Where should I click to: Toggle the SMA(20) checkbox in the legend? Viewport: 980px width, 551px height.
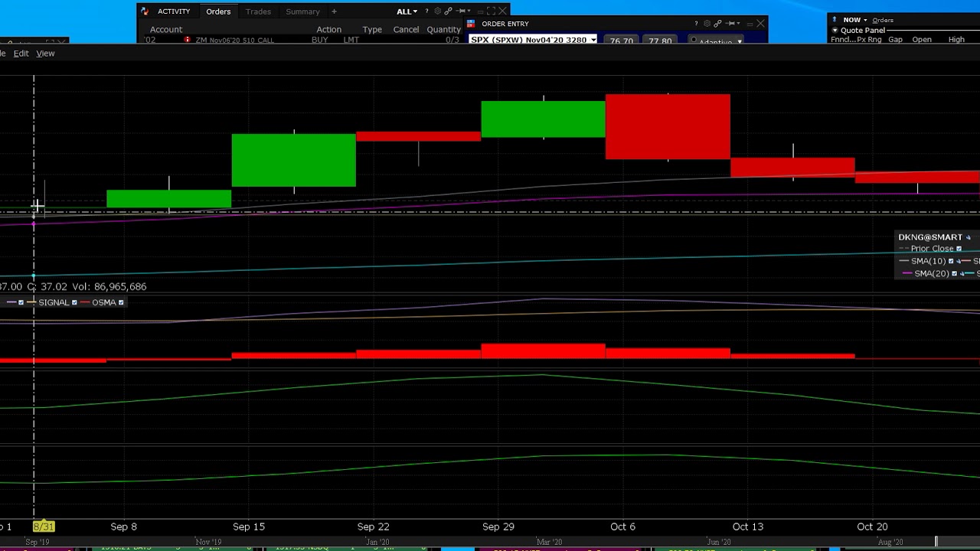tap(954, 273)
